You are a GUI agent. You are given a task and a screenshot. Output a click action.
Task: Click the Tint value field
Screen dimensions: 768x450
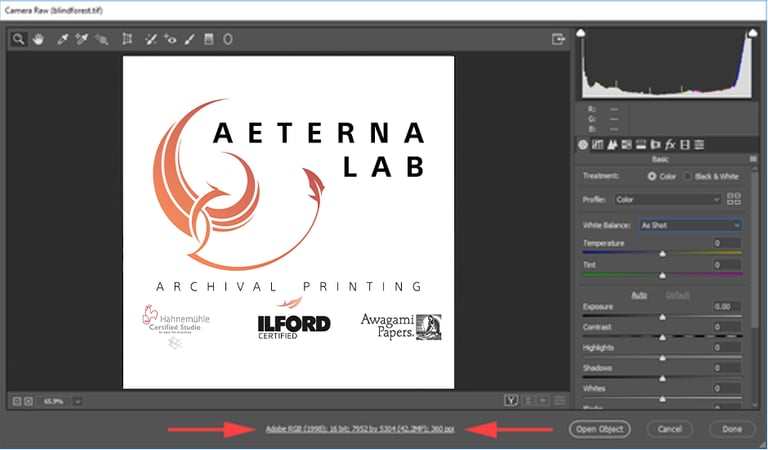click(x=727, y=265)
